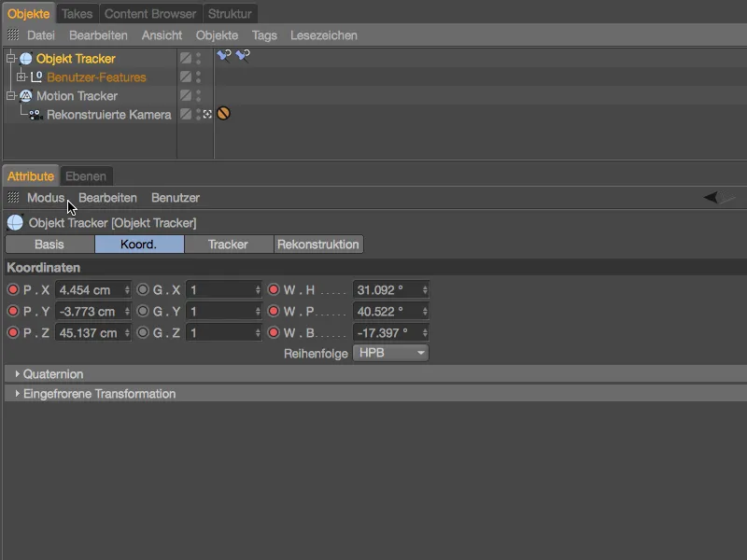Image resolution: width=747 pixels, height=560 pixels.
Task: Click the W . H value stepper arrows
Action: (425, 289)
